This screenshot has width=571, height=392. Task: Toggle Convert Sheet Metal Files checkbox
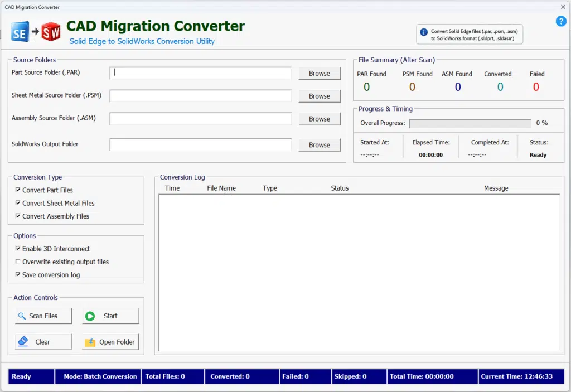coord(18,203)
